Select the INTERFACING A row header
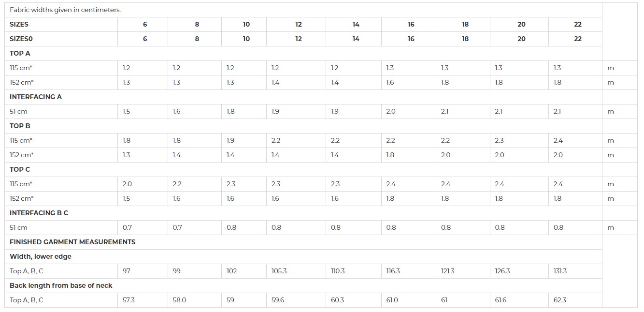 pos(36,97)
